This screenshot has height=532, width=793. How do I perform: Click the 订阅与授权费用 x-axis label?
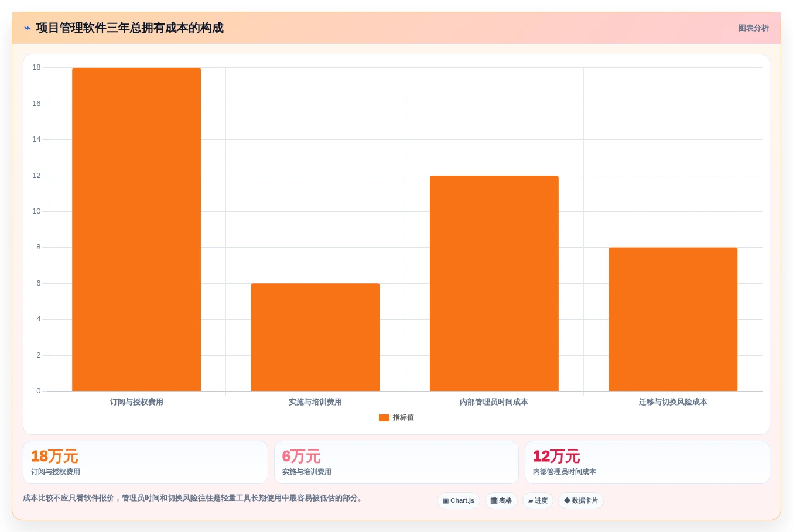pyautogui.click(x=136, y=402)
